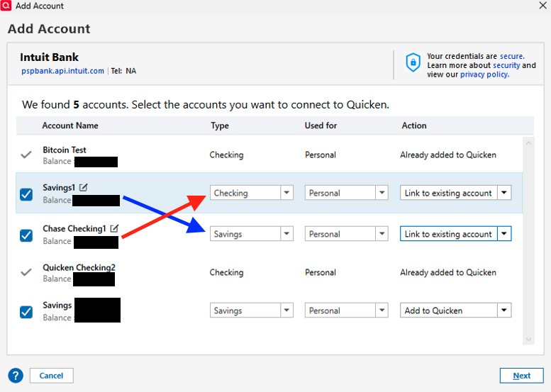
Task: Click the Quicken logo in the title bar
Action: 6,6
